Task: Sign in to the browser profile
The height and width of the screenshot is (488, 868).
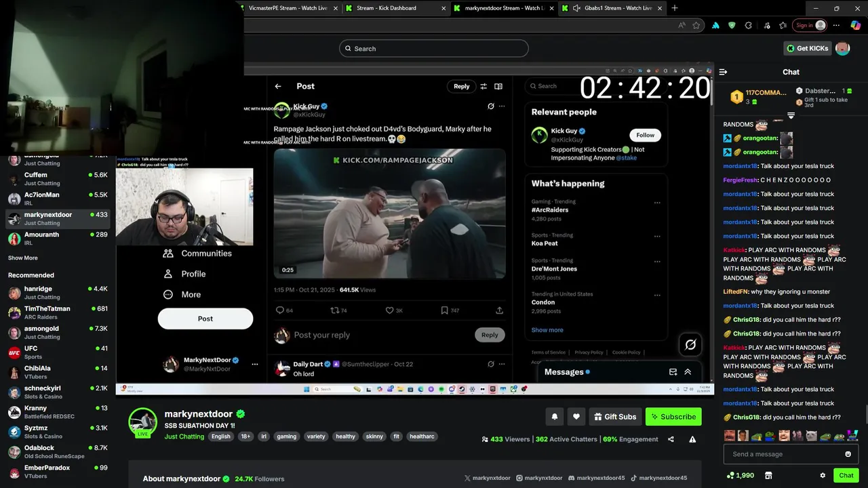Action: click(x=810, y=25)
